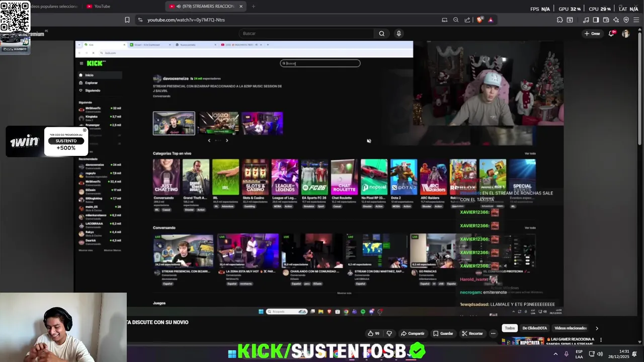The image size is (644, 362).
Task: Click the Compartir button
Action: 413,333
